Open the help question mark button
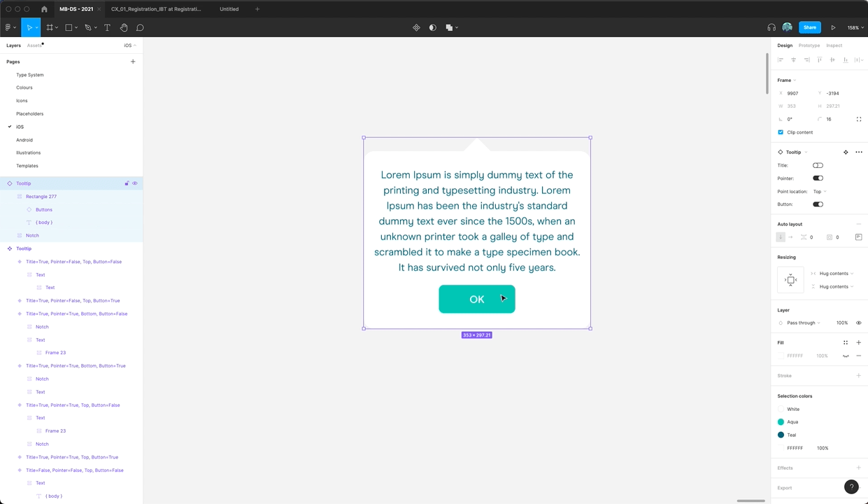This screenshot has width=868, height=504. tap(851, 486)
